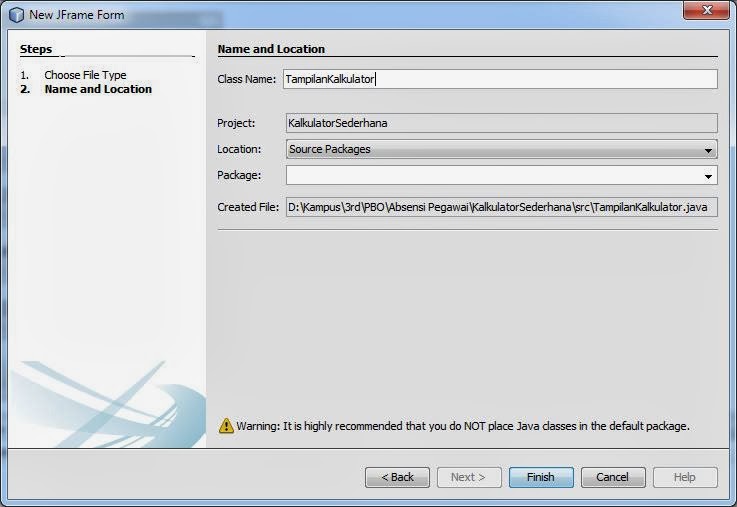This screenshot has height=507, width=737.
Task: Cancel the New JFrame Form wizard
Action: coord(613,477)
